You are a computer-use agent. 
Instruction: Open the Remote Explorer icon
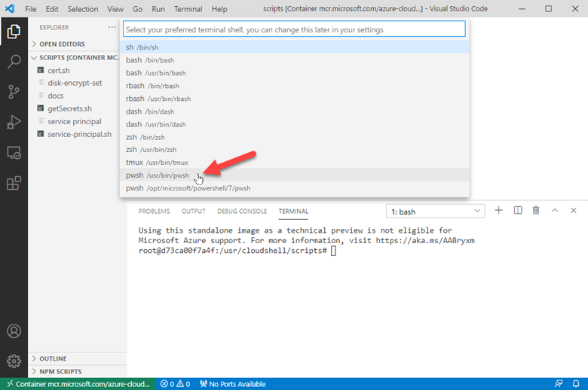click(x=14, y=153)
